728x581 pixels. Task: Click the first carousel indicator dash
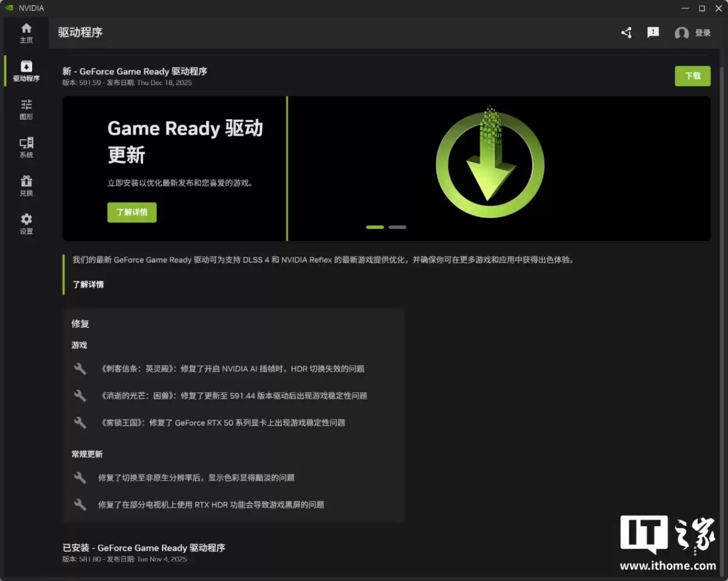click(374, 226)
